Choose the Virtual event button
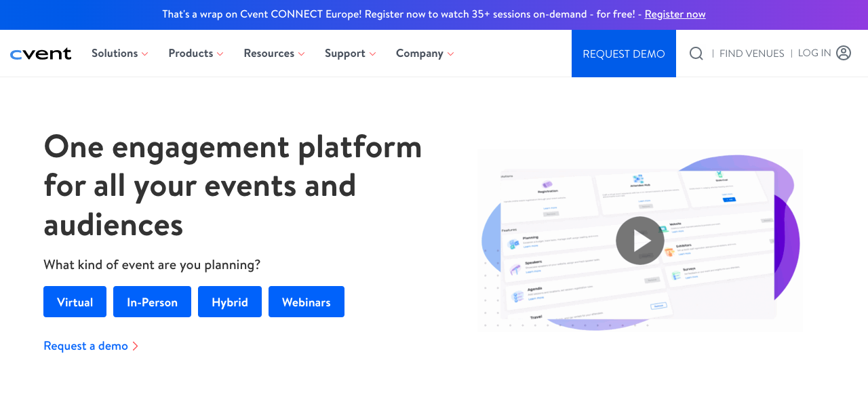 [x=75, y=302]
